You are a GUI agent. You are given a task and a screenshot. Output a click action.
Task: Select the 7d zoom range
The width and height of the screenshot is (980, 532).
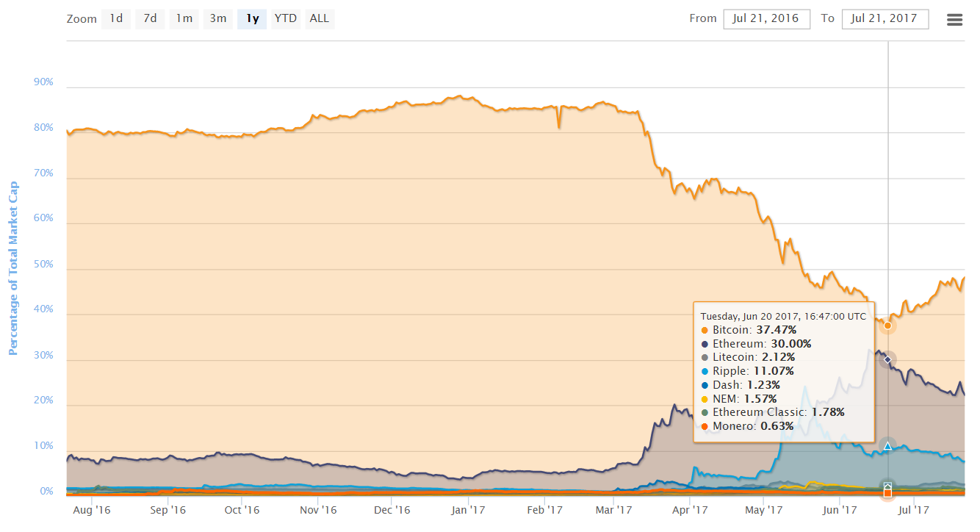click(150, 19)
